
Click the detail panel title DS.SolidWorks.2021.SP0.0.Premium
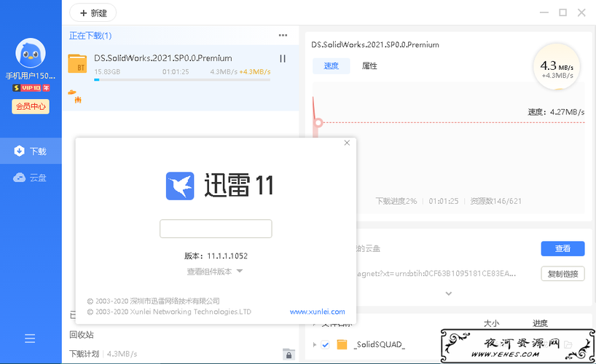pyautogui.click(x=375, y=45)
